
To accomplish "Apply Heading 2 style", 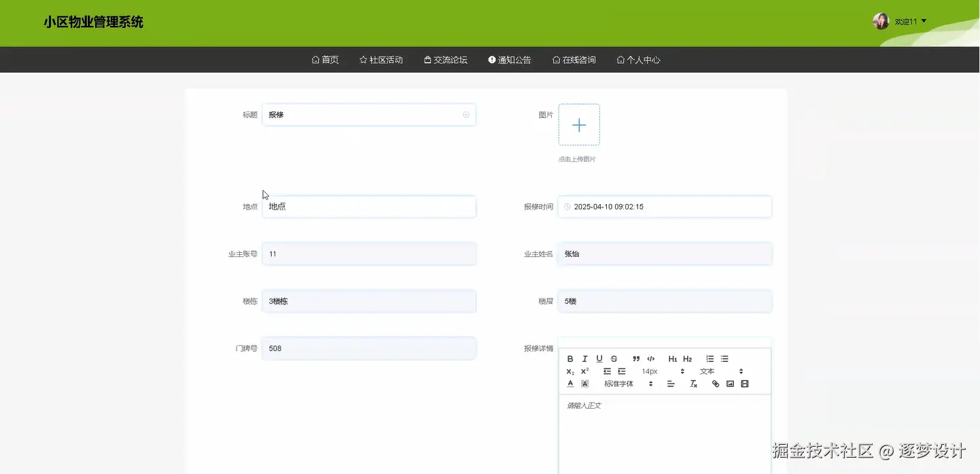I will pos(688,359).
